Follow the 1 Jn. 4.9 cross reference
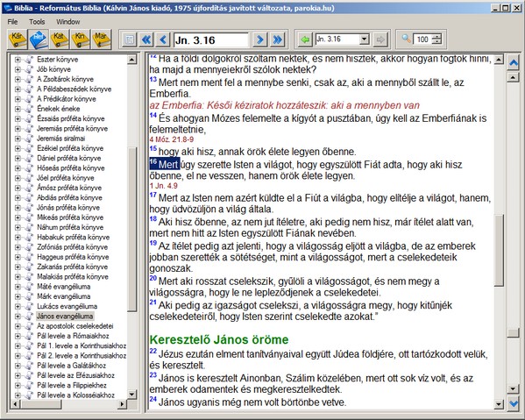525x420 pixels. click(163, 186)
